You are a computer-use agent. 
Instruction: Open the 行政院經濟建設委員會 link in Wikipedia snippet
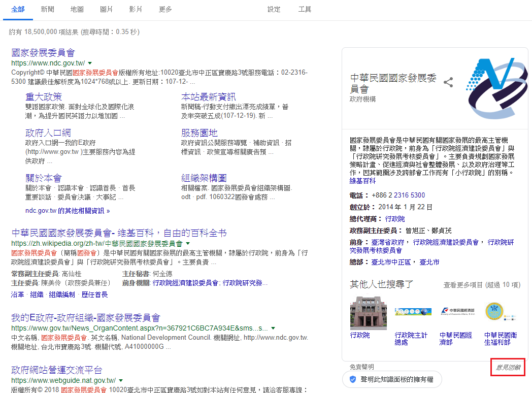click(185, 283)
